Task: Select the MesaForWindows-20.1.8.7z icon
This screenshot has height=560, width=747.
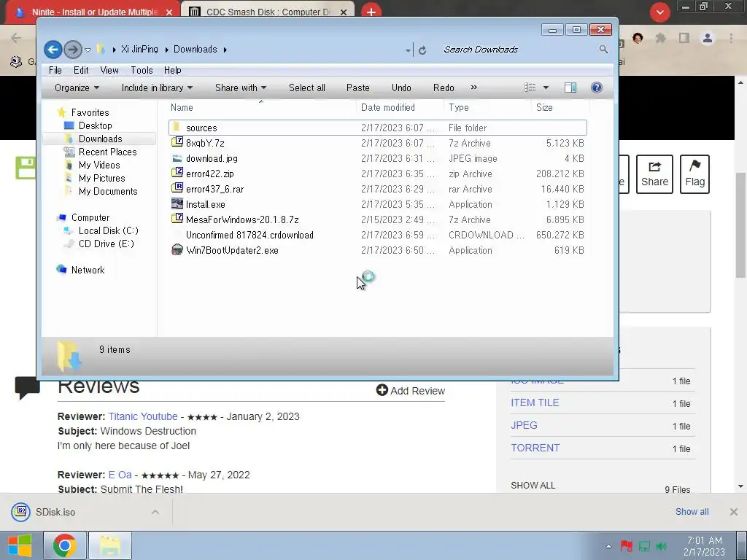Action: point(177,219)
